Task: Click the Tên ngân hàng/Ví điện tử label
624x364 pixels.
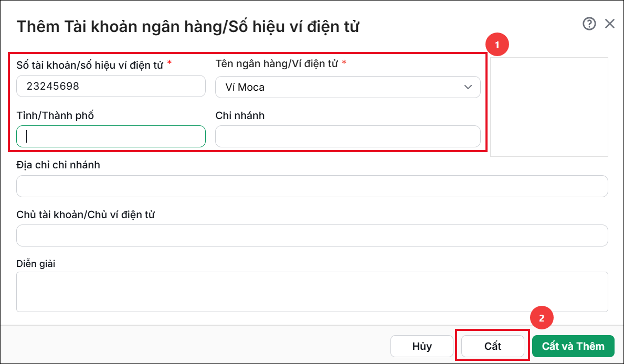Action: coord(277,63)
